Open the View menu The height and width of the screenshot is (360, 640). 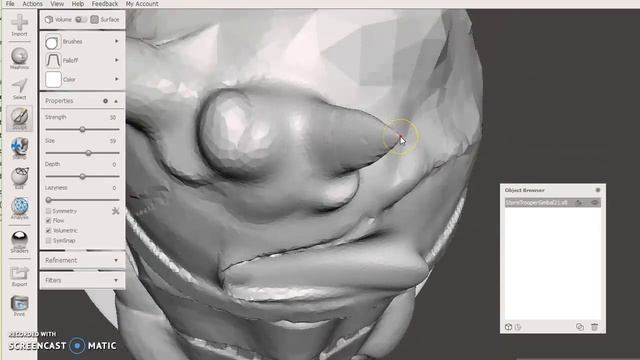[x=57, y=4]
